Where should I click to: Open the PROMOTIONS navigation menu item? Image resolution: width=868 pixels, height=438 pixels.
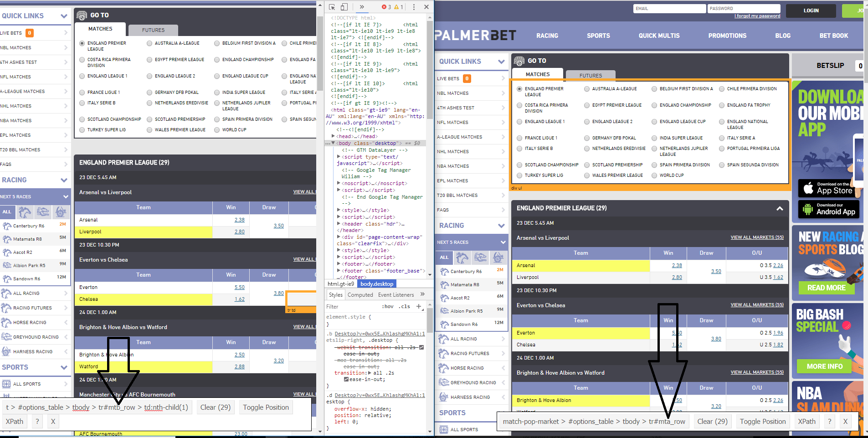(x=727, y=36)
